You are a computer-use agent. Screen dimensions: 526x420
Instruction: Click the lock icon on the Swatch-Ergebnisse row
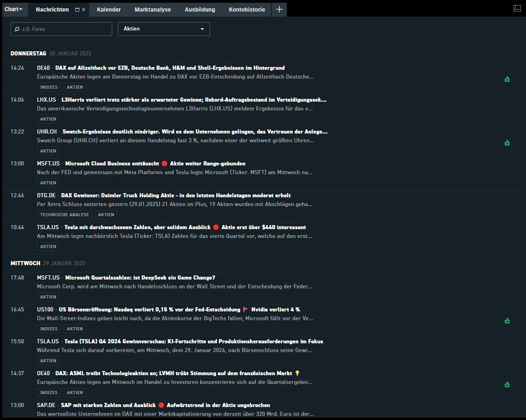[507, 143]
